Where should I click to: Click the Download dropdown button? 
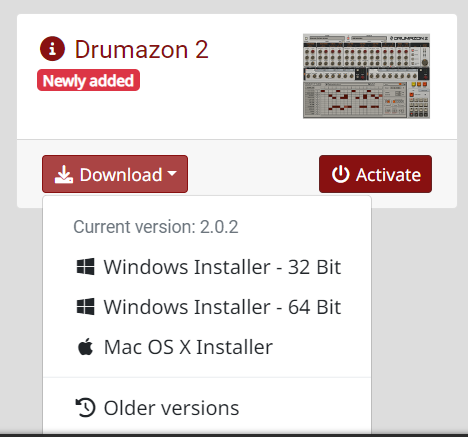115,174
